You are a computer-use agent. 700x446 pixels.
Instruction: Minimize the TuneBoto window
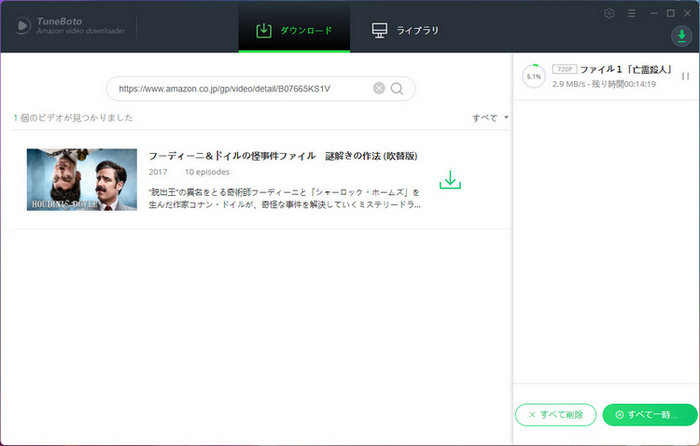point(654,13)
